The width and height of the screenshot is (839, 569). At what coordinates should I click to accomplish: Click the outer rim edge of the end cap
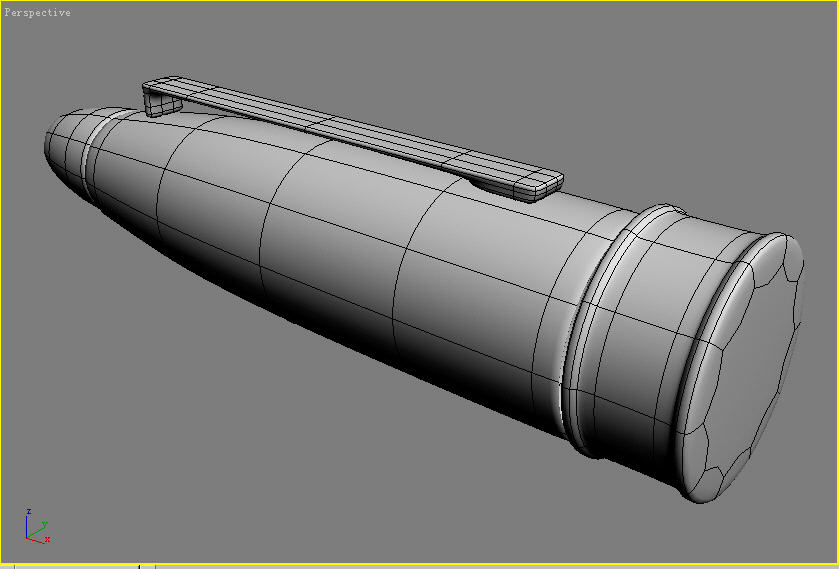point(795,300)
